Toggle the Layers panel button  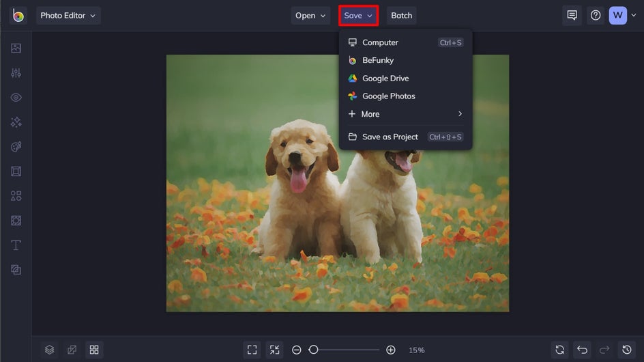pyautogui.click(x=49, y=350)
